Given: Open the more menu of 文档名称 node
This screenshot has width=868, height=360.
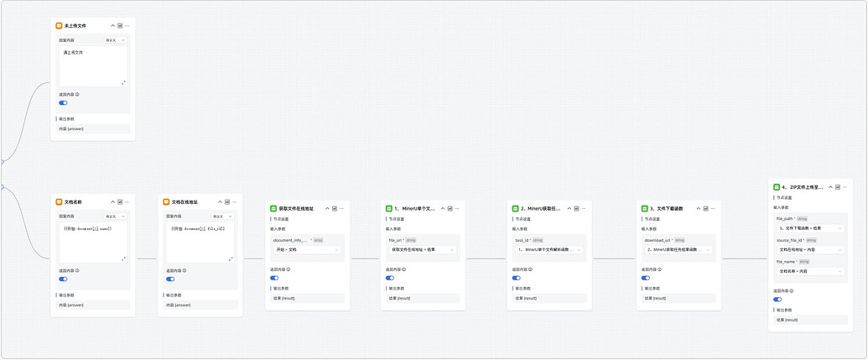Looking at the screenshot, I should [127, 202].
